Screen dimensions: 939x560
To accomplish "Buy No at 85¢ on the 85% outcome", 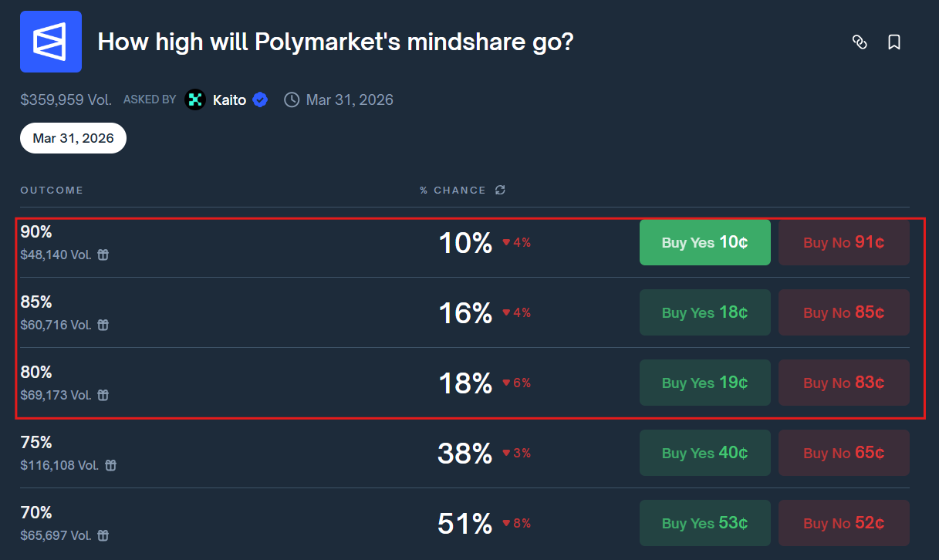I will [x=843, y=312].
